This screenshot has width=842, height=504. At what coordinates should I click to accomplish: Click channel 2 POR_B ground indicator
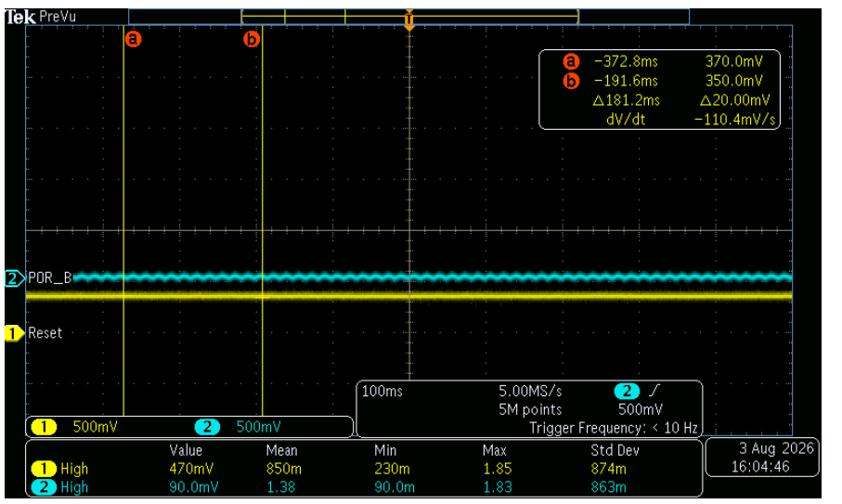coord(15,278)
